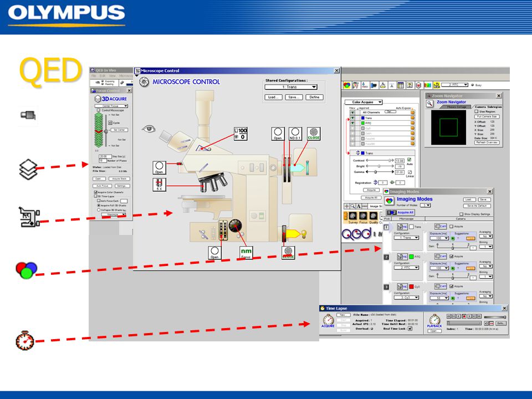Click the eyepiece eye icon
Screen dimensions: 532x399
[149, 129]
